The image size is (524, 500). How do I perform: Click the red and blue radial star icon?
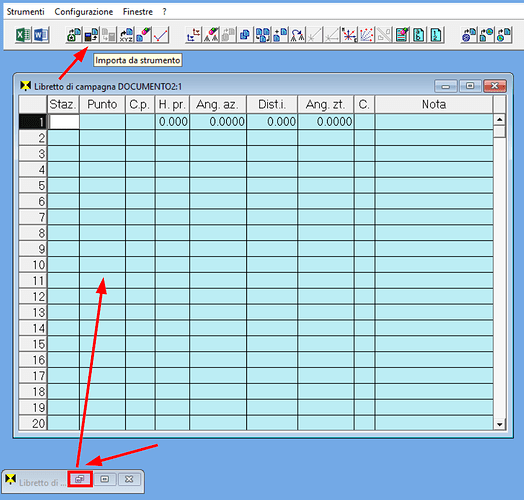tap(349, 35)
